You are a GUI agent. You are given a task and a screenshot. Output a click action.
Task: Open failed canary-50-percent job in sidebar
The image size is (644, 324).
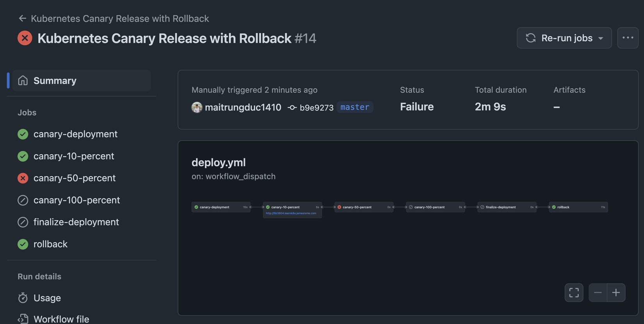(75, 178)
